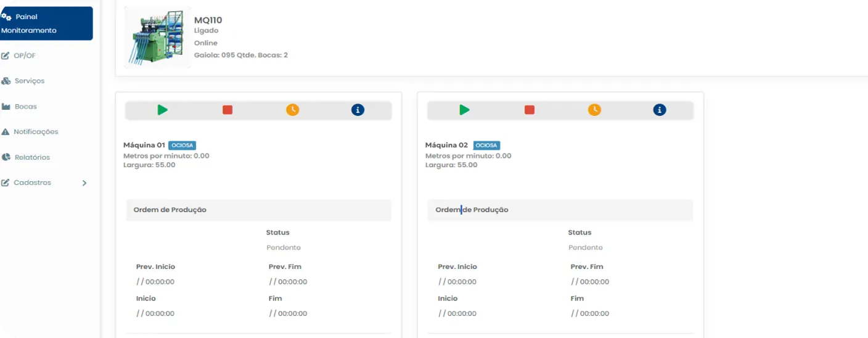Click the green play icon for Máquina 01
The width and height of the screenshot is (868, 338).
click(x=162, y=110)
